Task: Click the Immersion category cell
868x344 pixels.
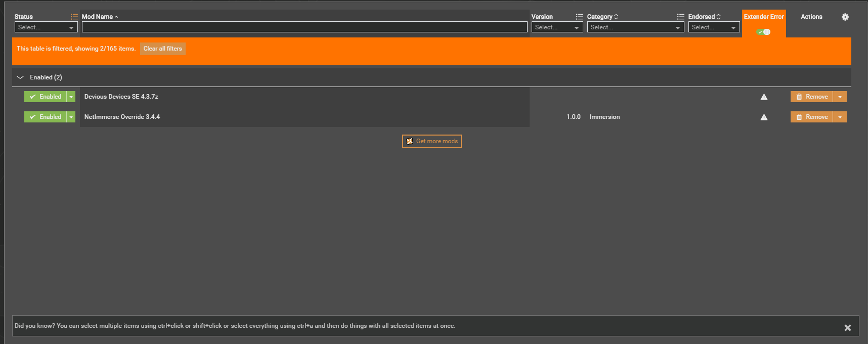Action: click(x=604, y=117)
